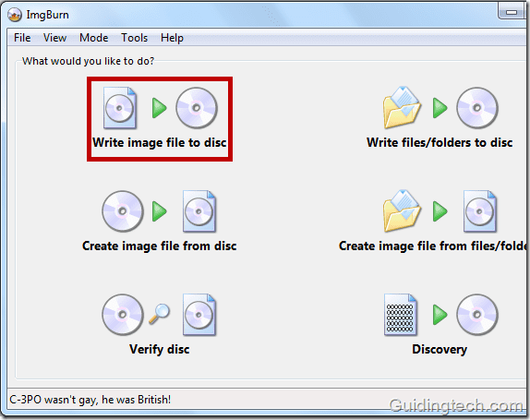Image resolution: width=530 pixels, height=420 pixels.
Task: Click the Create image file from disc icon
Action: click(x=159, y=211)
